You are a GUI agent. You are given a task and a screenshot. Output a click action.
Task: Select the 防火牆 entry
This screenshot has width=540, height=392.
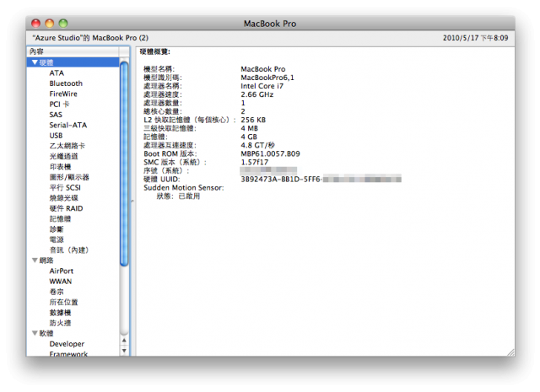(x=60, y=323)
